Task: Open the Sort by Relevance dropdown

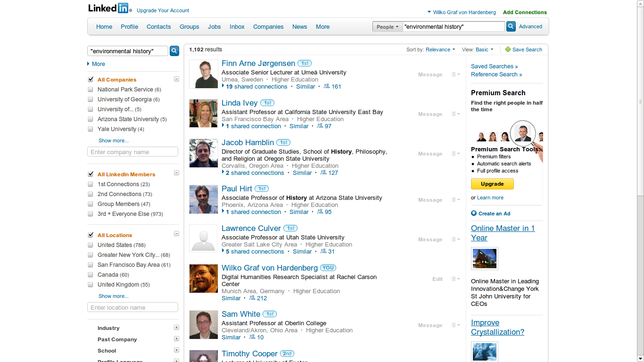Action: point(440,49)
